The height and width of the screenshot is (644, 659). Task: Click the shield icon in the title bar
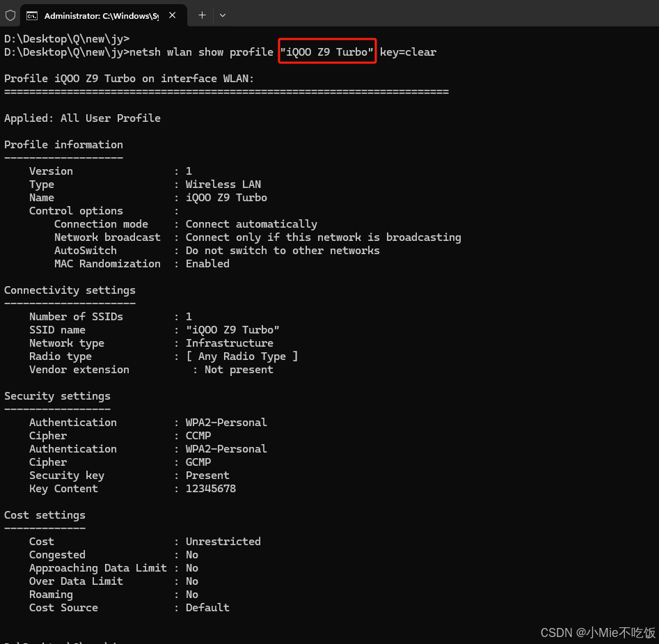(x=9, y=15)
